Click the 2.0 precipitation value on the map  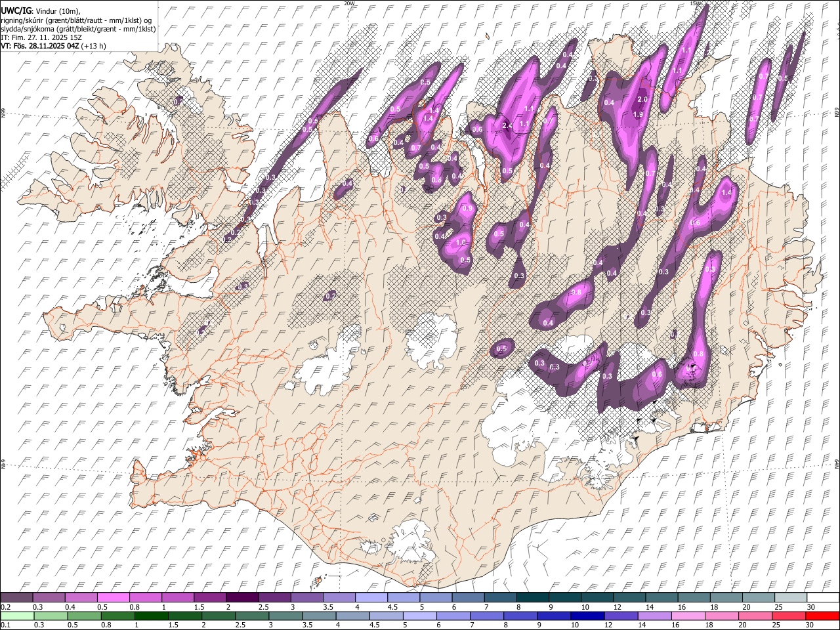point(642,100)
